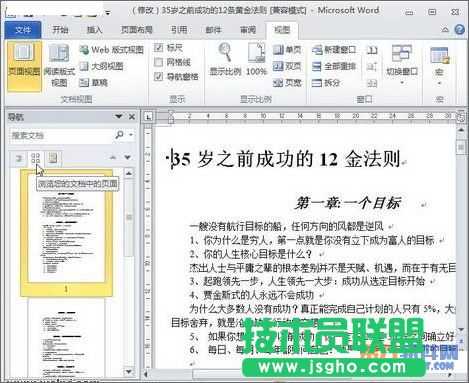Browse pages tab in navigation pane
The image size is (469, 383).
(36, 158)
